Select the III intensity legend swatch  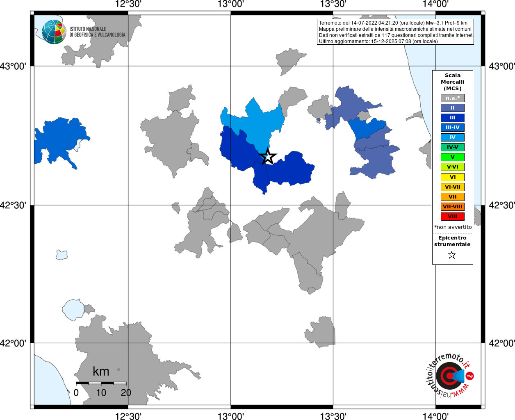tap(453, 118)
